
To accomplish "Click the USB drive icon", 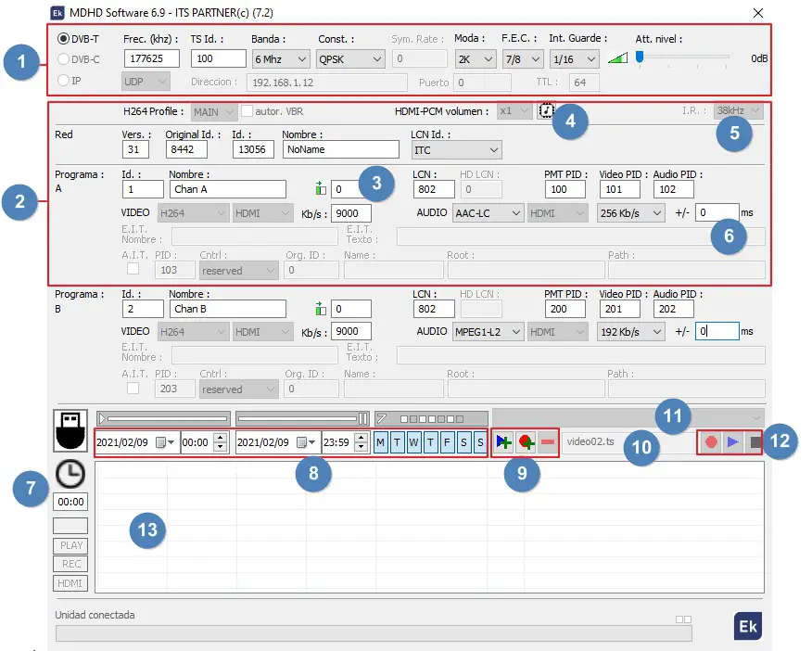I will pos(70,432).
